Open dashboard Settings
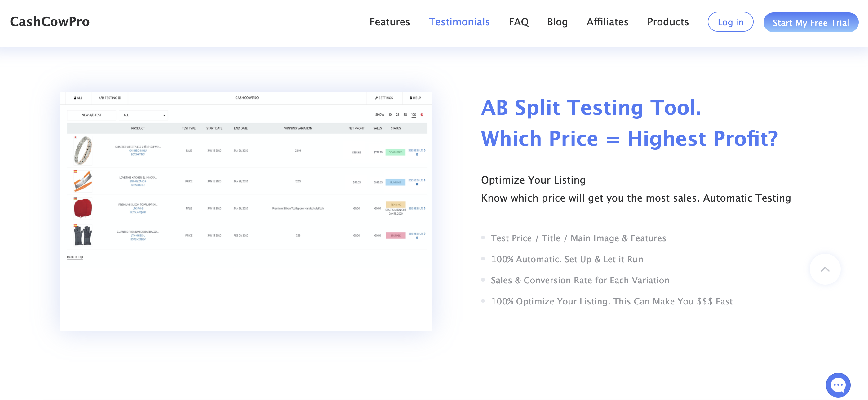 384,98
